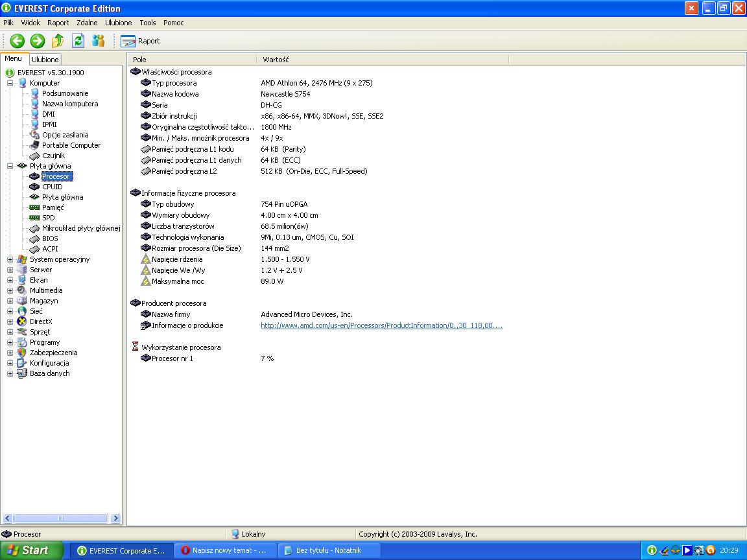Click the Maksymalna moc row
The image size is (747, 560).
pyautogui.click(x=212, y=281)
